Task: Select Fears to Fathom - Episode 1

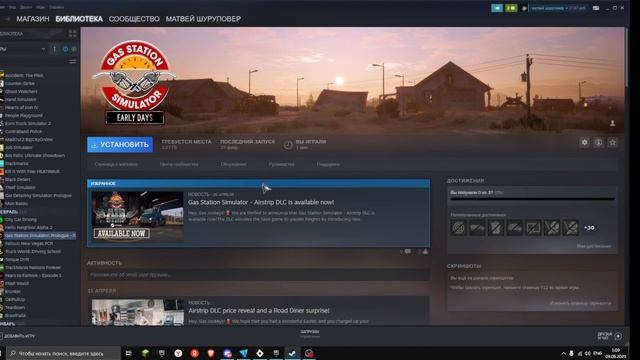Action: tap(33, 276)
